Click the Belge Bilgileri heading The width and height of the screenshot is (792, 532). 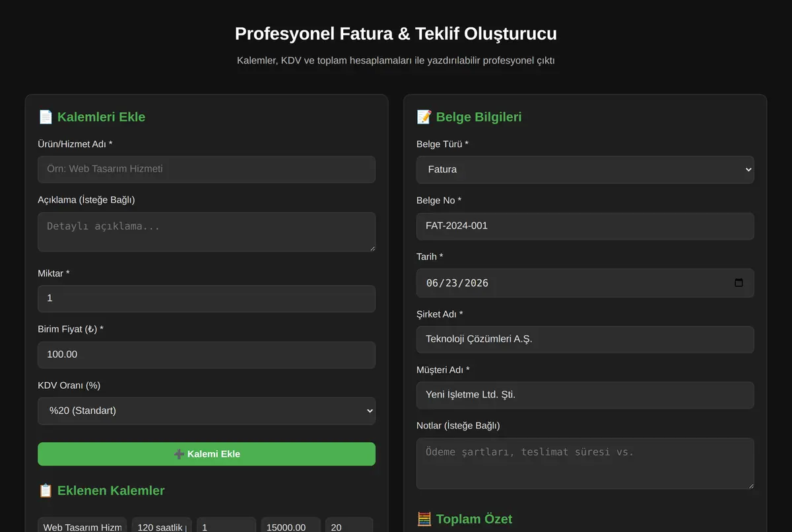point(469,117)
